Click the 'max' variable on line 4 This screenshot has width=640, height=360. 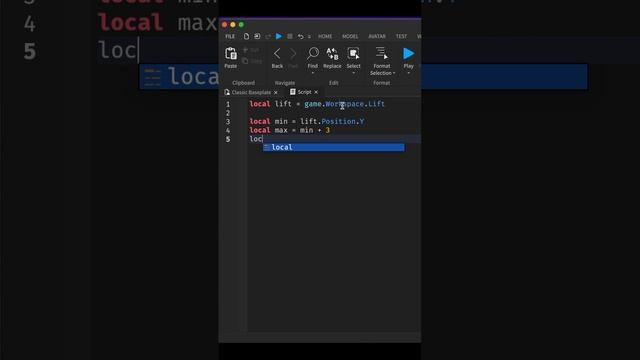point(281,131)
